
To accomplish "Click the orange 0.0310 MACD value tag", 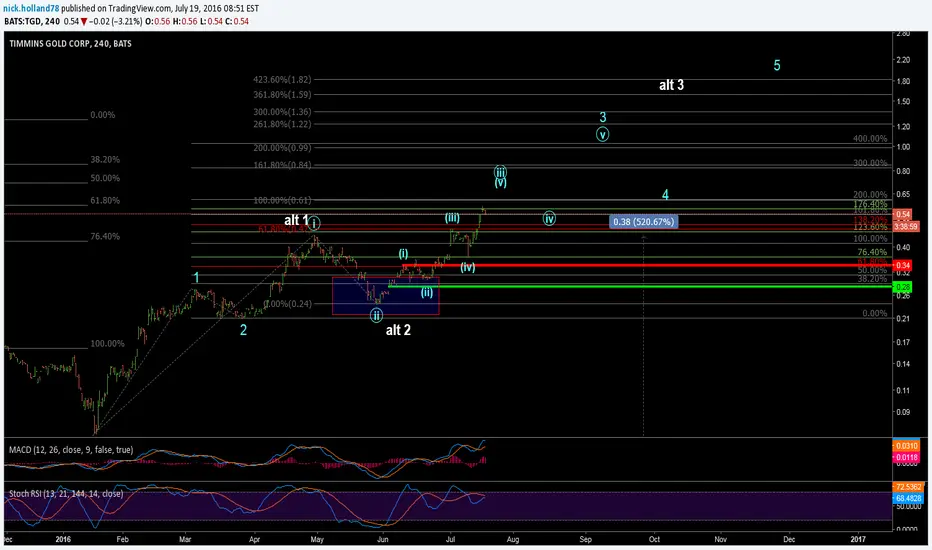I will [x=906, y=446].
